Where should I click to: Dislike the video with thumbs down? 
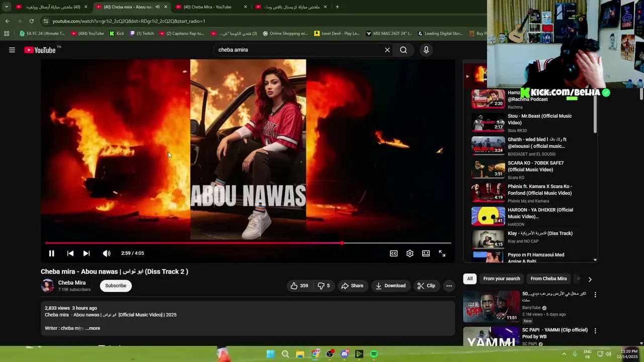324,286
